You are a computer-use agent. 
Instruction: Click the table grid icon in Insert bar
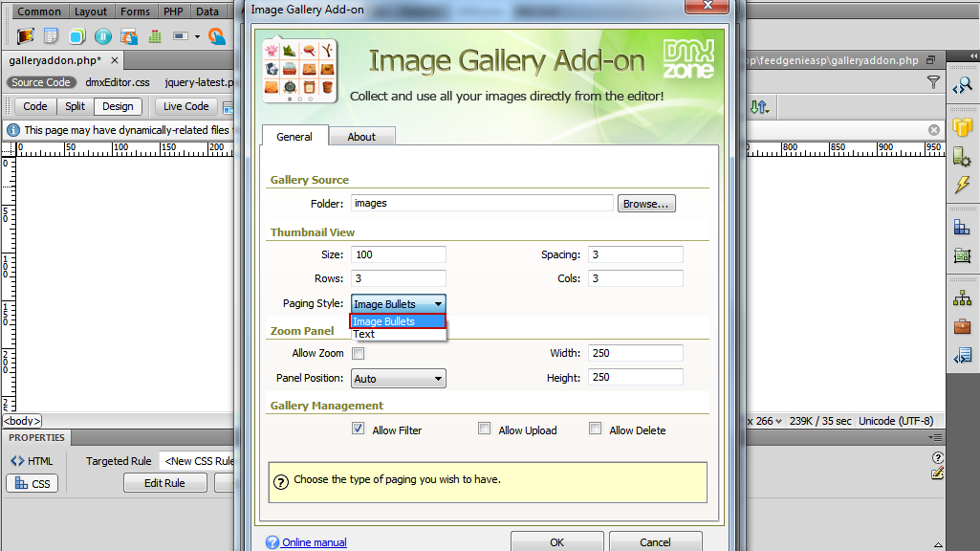coord(52,36)
